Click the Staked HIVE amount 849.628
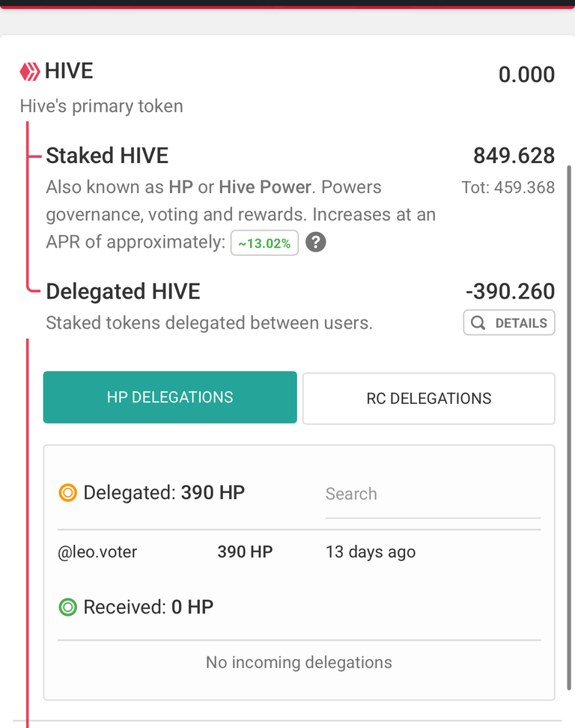 pos(514,156)
